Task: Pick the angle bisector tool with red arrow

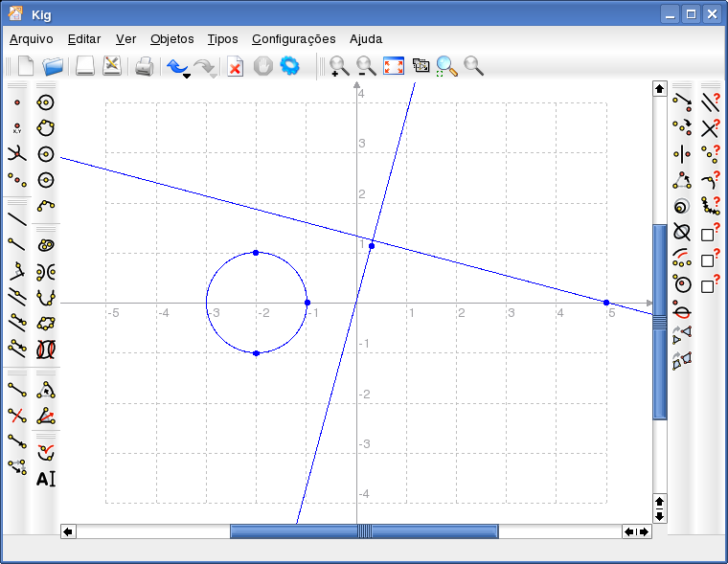Action: 46,416
